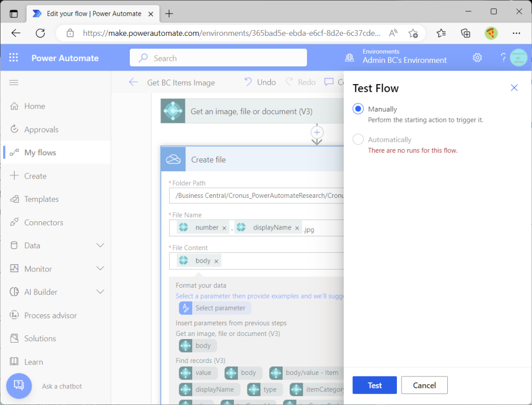Open Comments icon in flow toolbar

329,82
